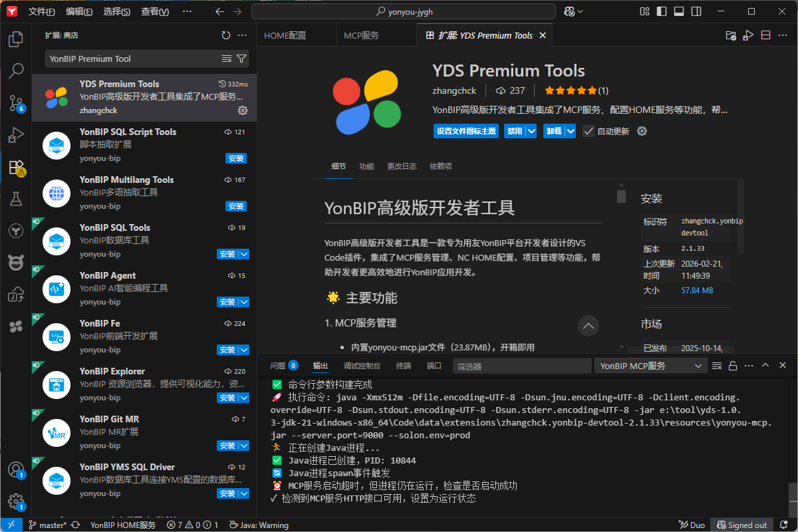The image size is (798, 532).
Task: Click the customize layout icon
Action: click(644, 11)
